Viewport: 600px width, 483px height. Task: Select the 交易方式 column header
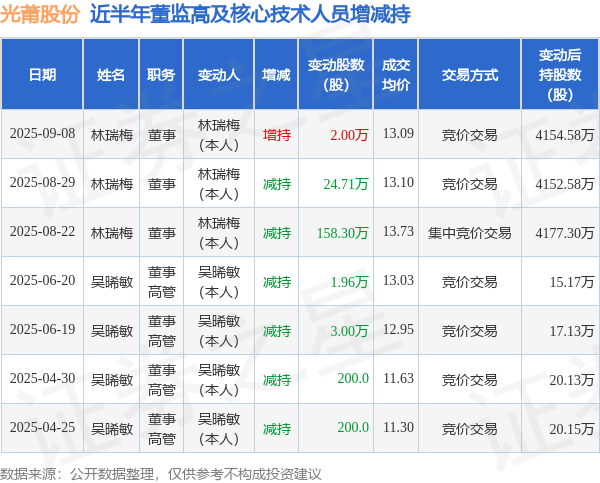coord(470,75)
